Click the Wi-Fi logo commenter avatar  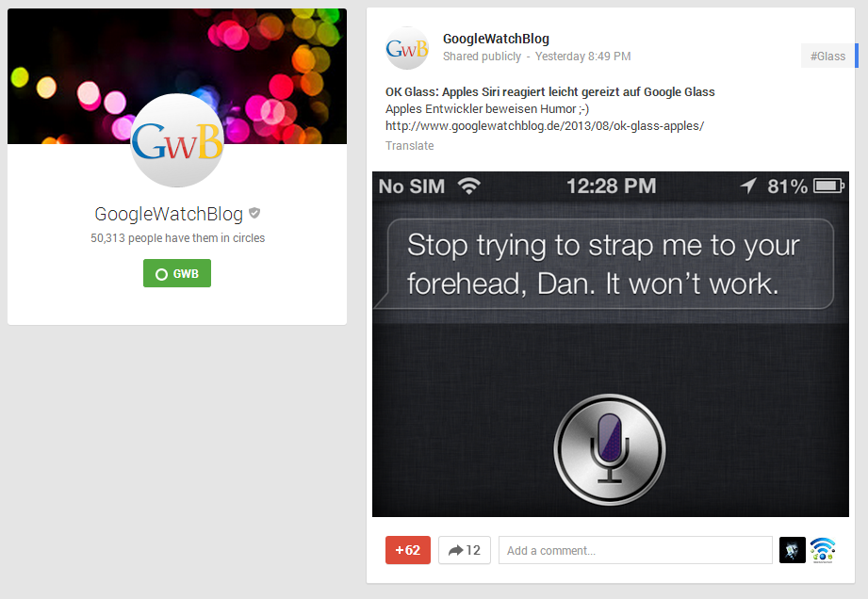coord(823,550)
